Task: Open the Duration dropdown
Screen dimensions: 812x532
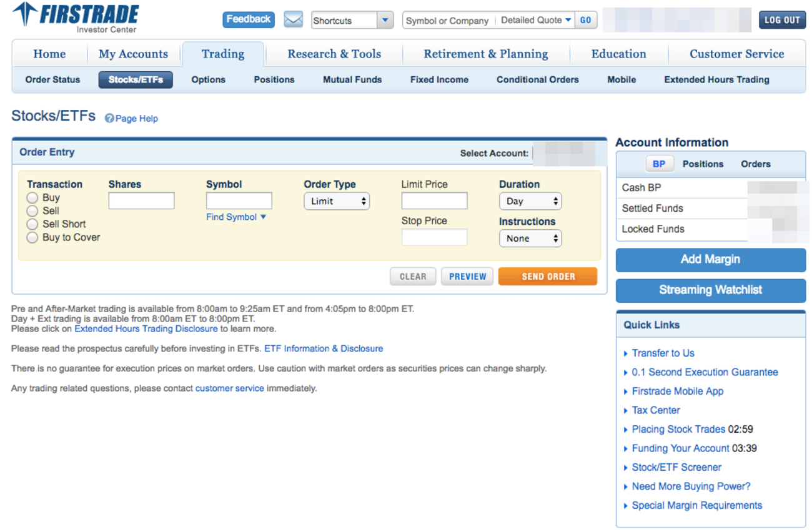Action: point(530,201)
